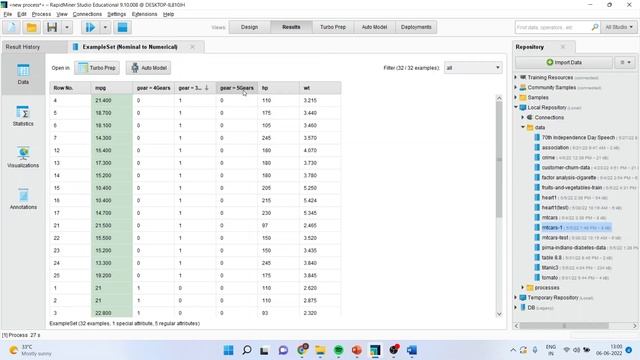The height and width of the screenshot is (360, 640).
Task: Open the repository options menu dropdown
Action: 625,62
